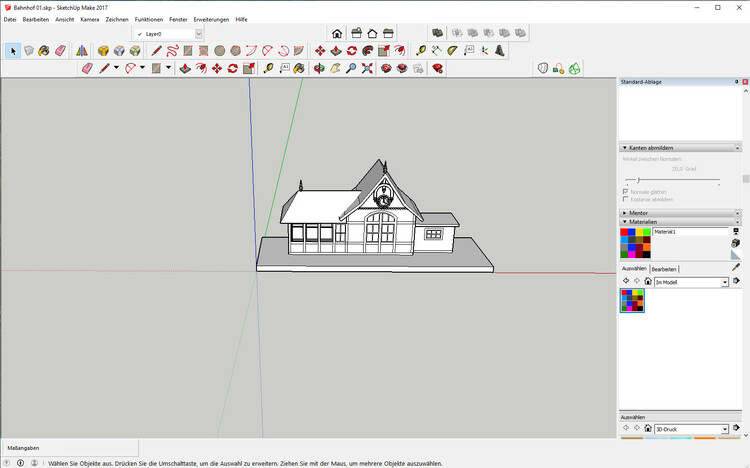This screenshot has height=468, width=750.
Task: Click details arrow beside 3D-Druck dropdown
Action: click(x=736, y=428)
